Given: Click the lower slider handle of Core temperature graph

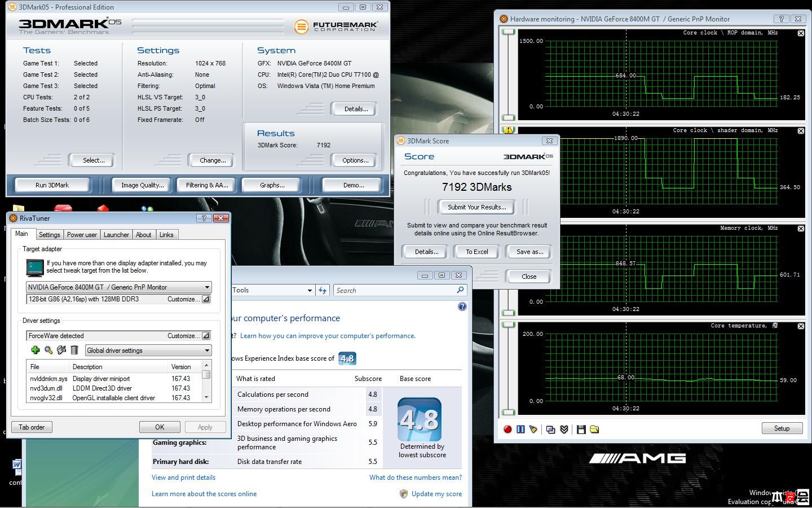Looking at the screenshot, I should pos(509,412).
